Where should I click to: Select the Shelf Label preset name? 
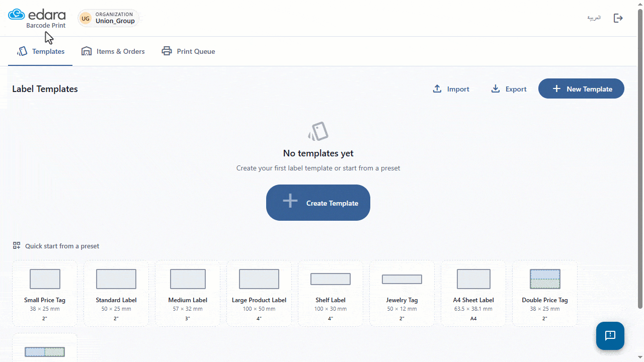point(331,300)
